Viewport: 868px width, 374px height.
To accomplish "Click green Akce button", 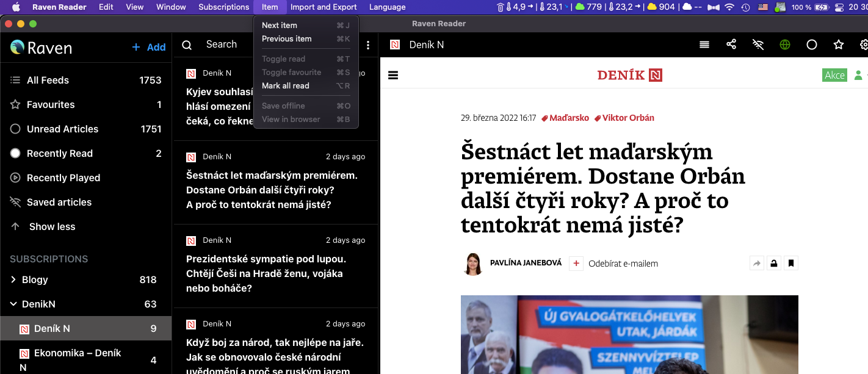I will click(x=834, y=75).
